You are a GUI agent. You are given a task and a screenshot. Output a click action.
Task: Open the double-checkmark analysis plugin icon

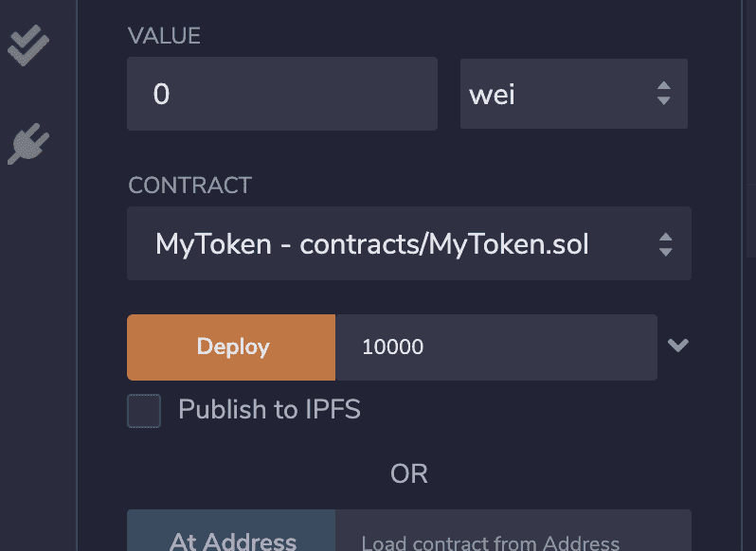pyautogui.click(x=27, y=44)
